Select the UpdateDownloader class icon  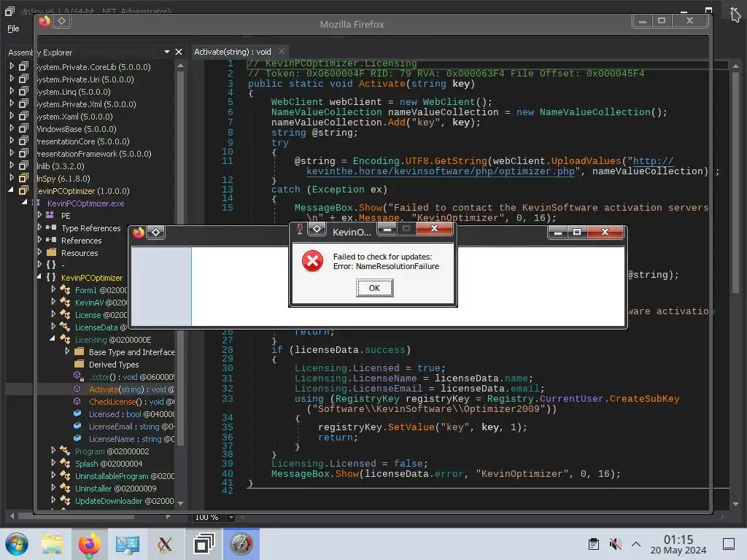[65, 500]
